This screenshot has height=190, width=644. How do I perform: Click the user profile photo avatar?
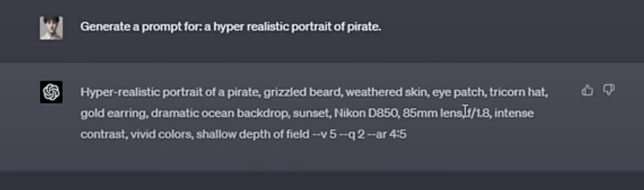click(x=51, y=28)
